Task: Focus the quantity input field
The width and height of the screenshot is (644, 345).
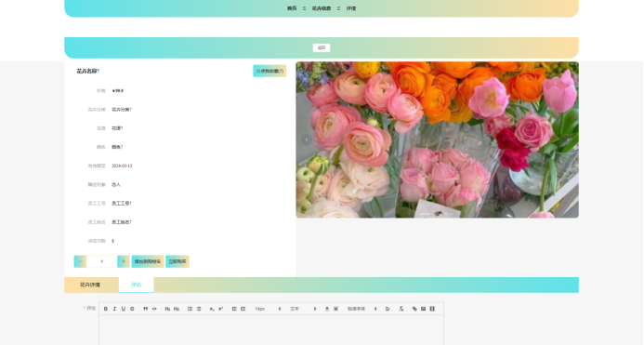Action: tap(101, 261)
